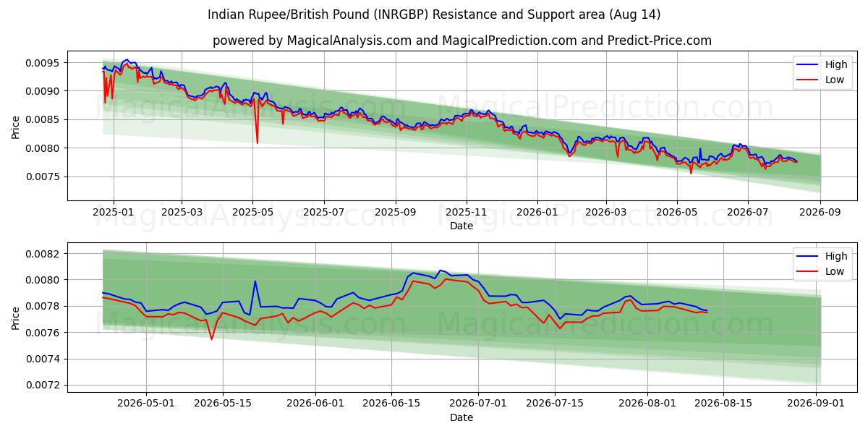Click the chart title mentioning INRGBP
The image size is (868, 434).
pyautogui.click(x=434, y=14)
